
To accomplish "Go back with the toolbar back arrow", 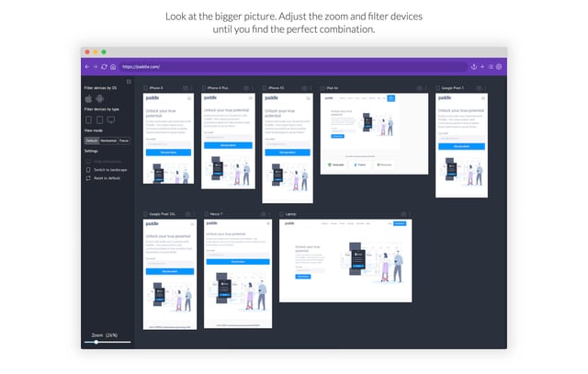I will pos(87,67).
